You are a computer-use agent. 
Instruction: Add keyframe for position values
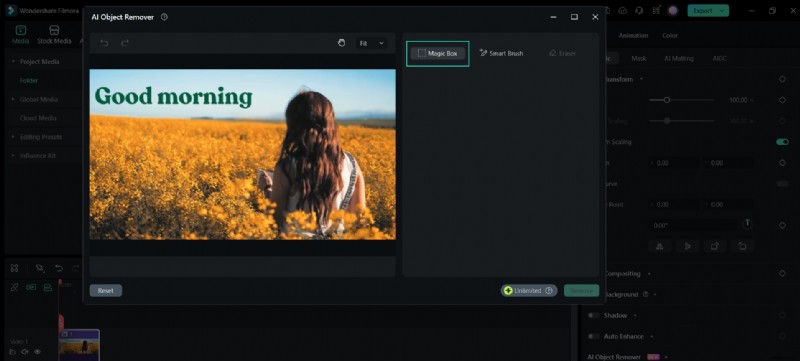(782, 163)
